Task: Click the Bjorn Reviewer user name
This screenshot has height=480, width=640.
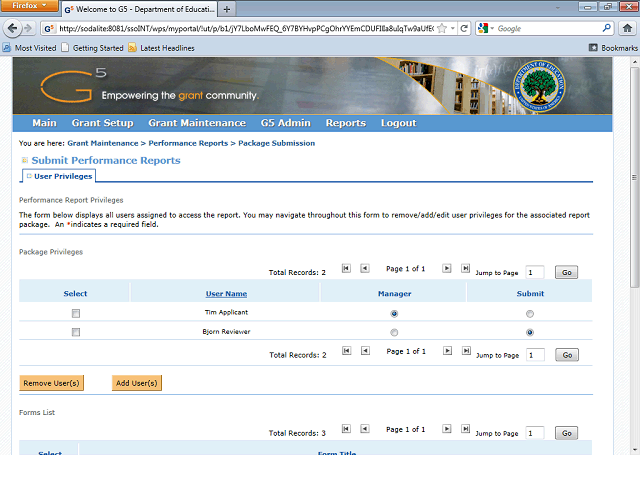Action: (226, 331)
